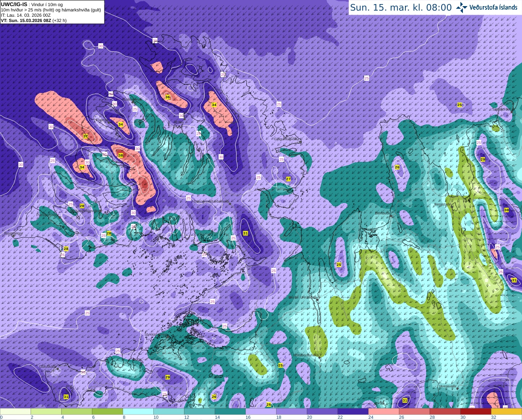Screen dimensions: 522x420
Task: Click the Patreksfjörður station label
Action: click(48, 214)
